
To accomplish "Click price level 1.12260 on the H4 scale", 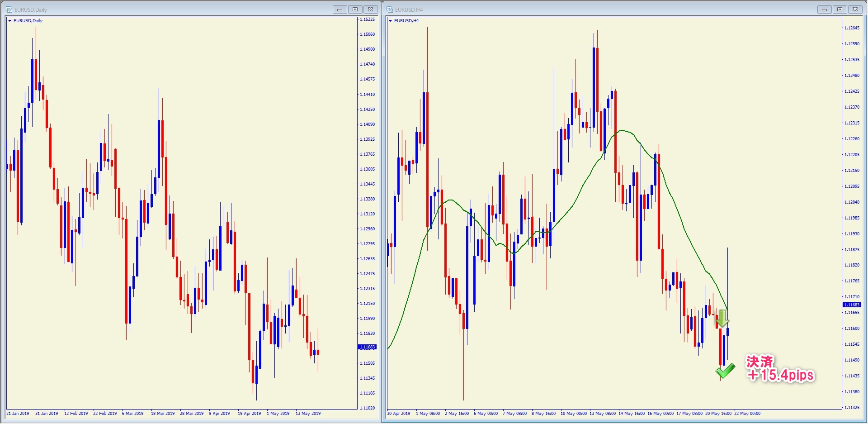I will click(x=852, y=139).
